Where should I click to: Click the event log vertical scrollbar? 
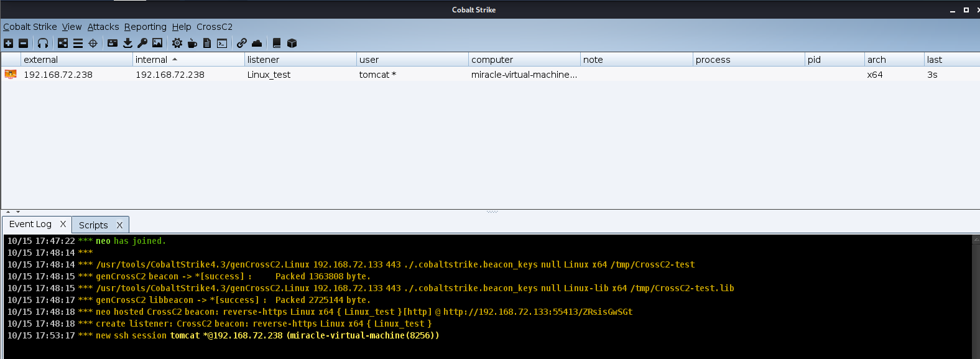(976, 297)
